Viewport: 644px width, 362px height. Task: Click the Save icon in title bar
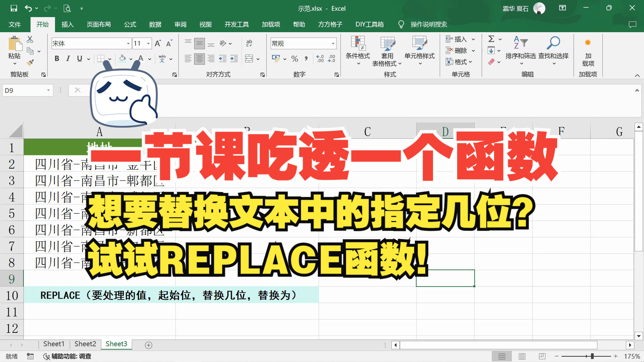pos(14,8)
